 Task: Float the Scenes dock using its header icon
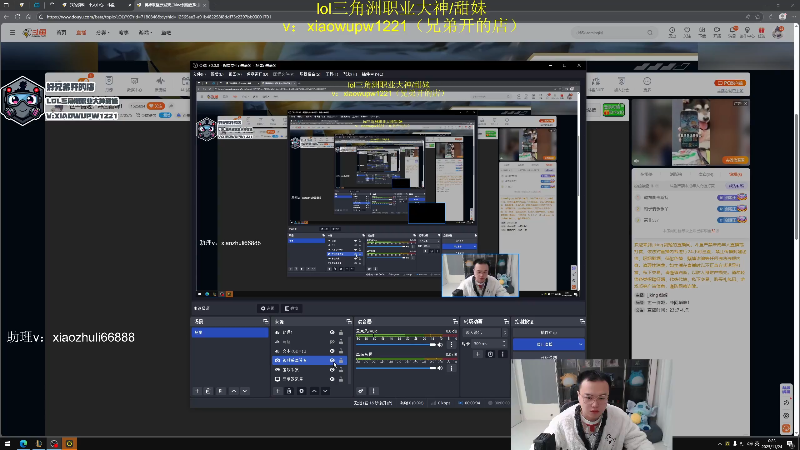click(x=265, y=321)
